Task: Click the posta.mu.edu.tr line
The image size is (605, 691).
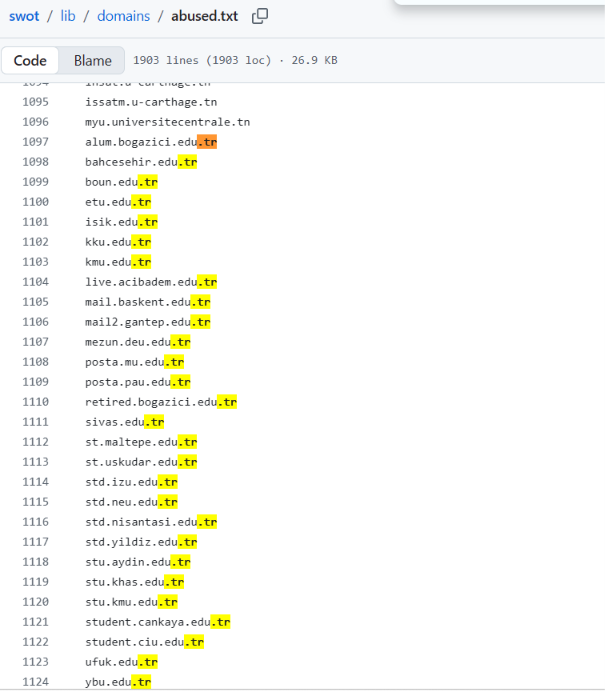Action: tap(134, 362)
